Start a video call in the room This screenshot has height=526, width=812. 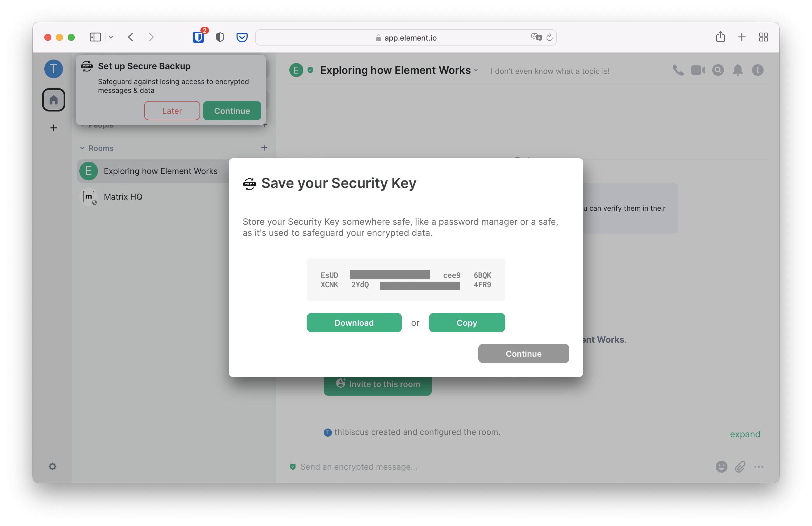point(698,70)
